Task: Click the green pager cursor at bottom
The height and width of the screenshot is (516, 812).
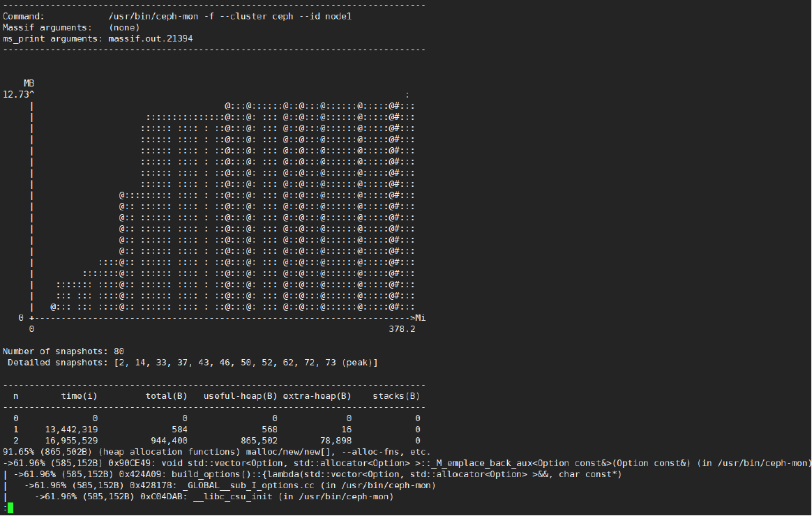Action: click(10, 508)
